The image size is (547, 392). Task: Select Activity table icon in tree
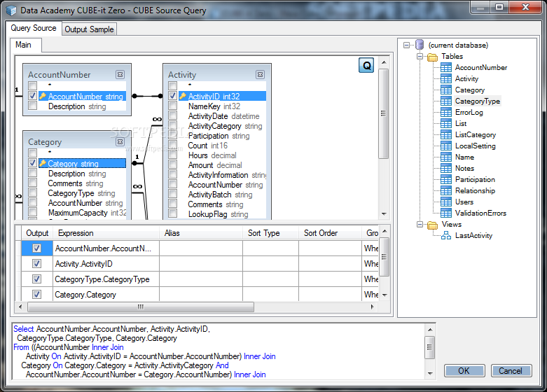coord(446,79)
